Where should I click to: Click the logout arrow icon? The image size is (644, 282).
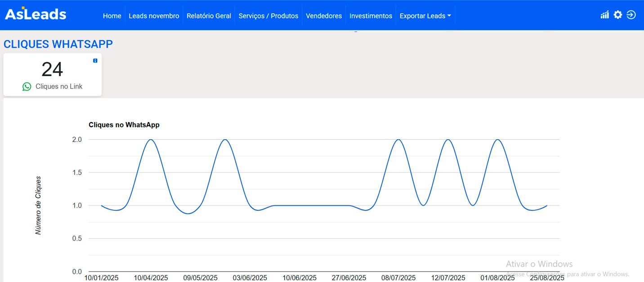(x=631, y=15)
